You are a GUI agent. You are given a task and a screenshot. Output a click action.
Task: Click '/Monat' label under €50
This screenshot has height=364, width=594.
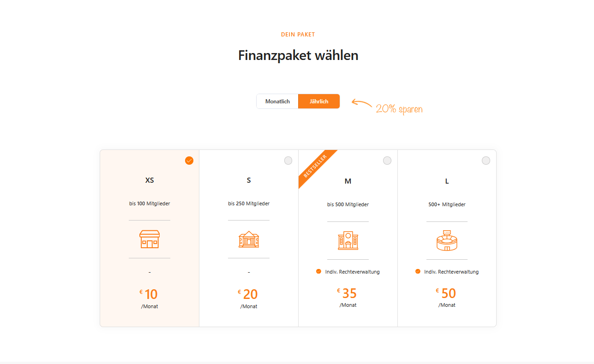coord(447,305)
